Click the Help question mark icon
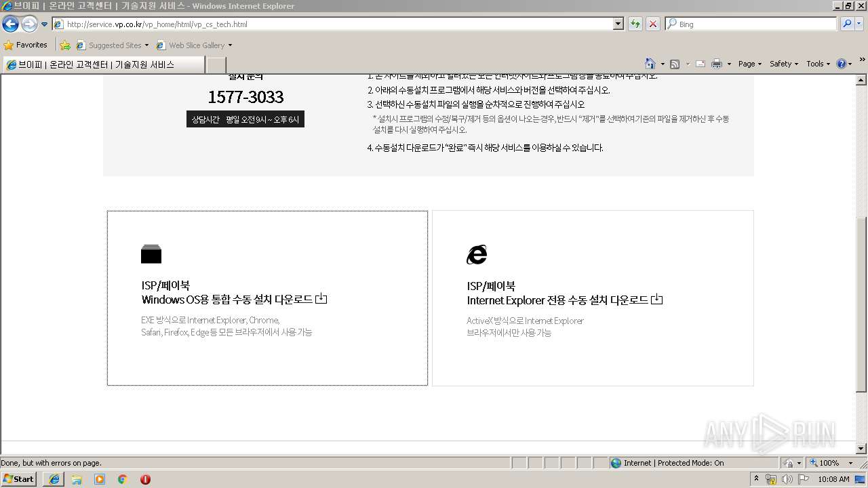 pyautogui.click(x=842, y=64)
